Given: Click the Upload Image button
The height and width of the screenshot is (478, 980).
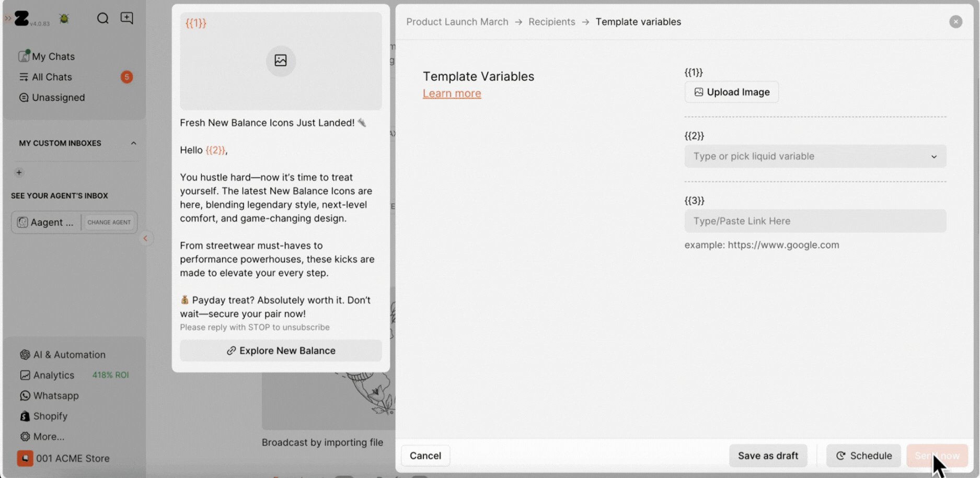Looking at the screenshot, I should tap(731, 92).
